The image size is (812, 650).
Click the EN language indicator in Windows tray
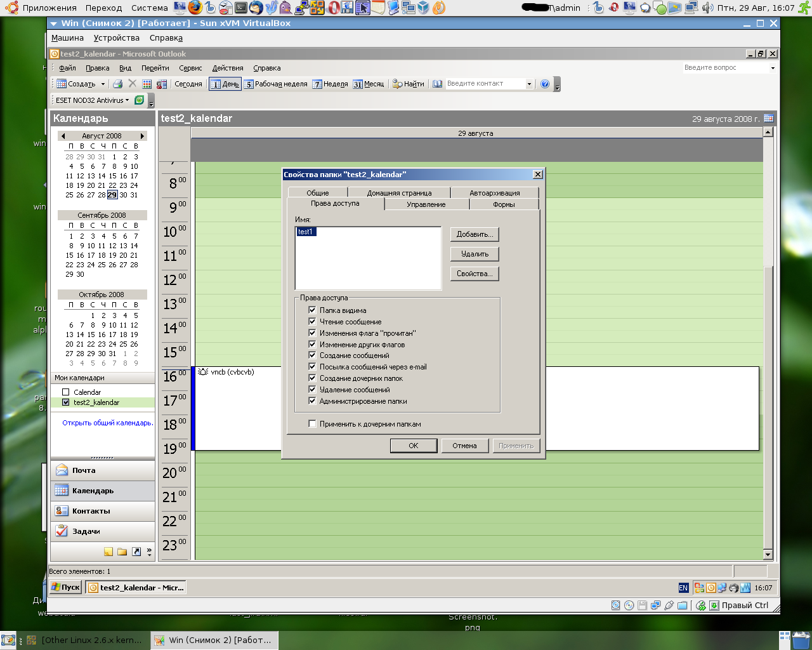point(683,588)
